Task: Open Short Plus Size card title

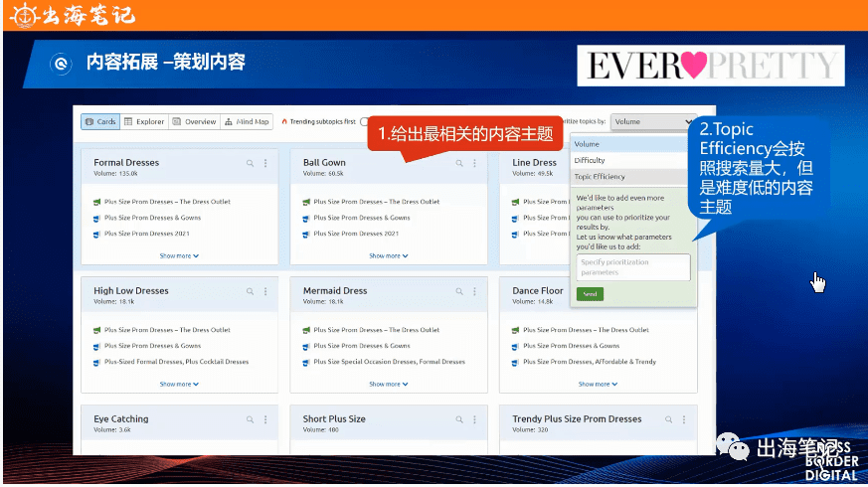Action: pos(334,419)
